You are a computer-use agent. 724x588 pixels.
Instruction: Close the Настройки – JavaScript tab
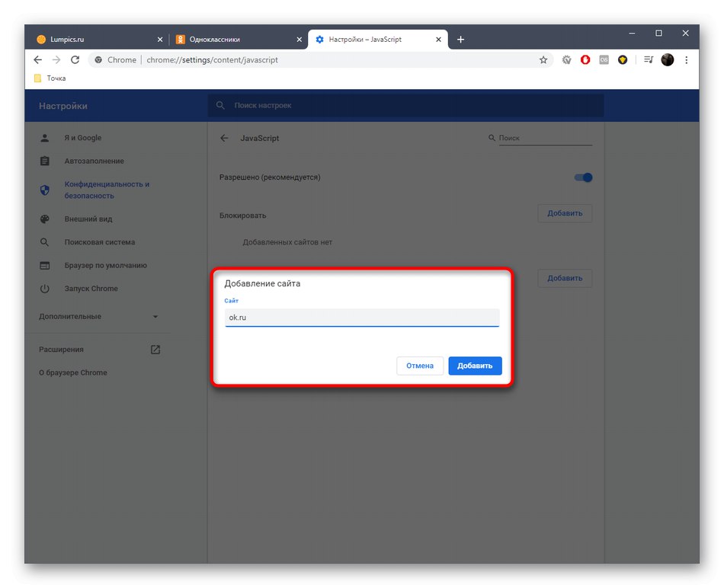pos(438,40)
